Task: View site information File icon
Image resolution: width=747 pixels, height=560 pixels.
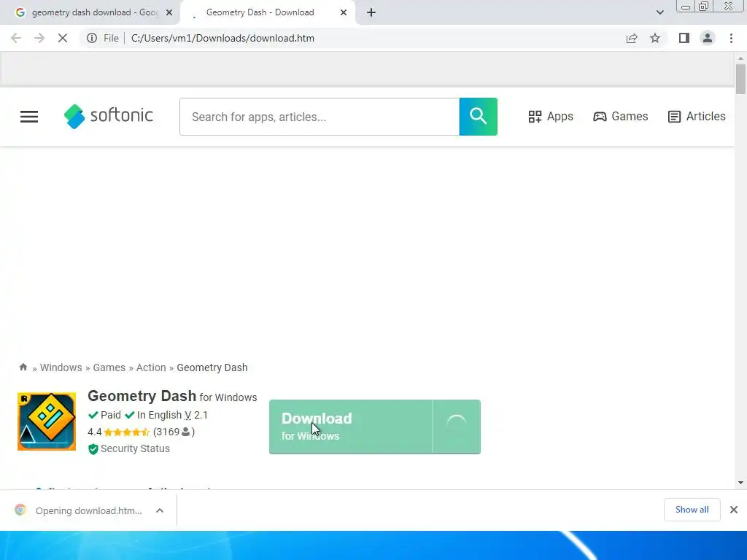Action: click(92, 38)
